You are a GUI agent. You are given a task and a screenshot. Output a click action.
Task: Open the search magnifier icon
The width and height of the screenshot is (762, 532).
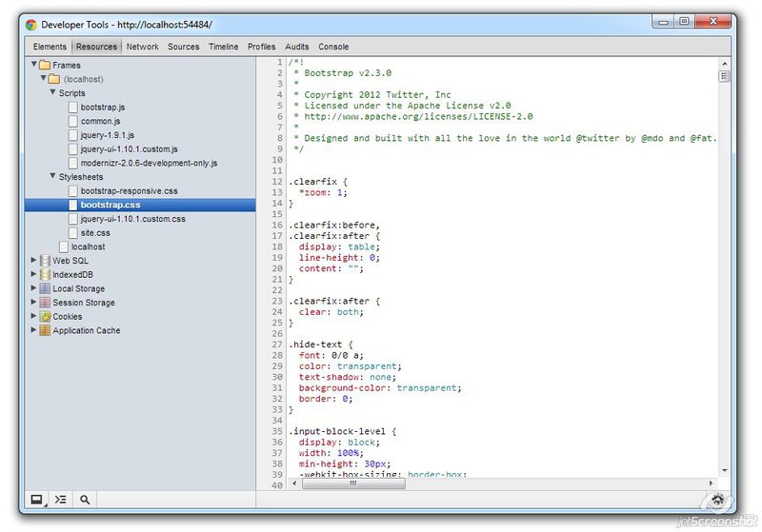coord(85,499)
